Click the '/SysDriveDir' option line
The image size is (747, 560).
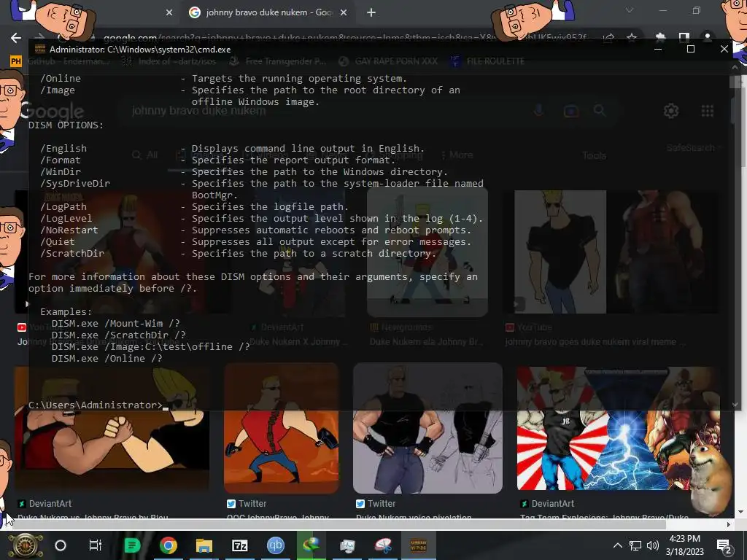pos(262,183)
